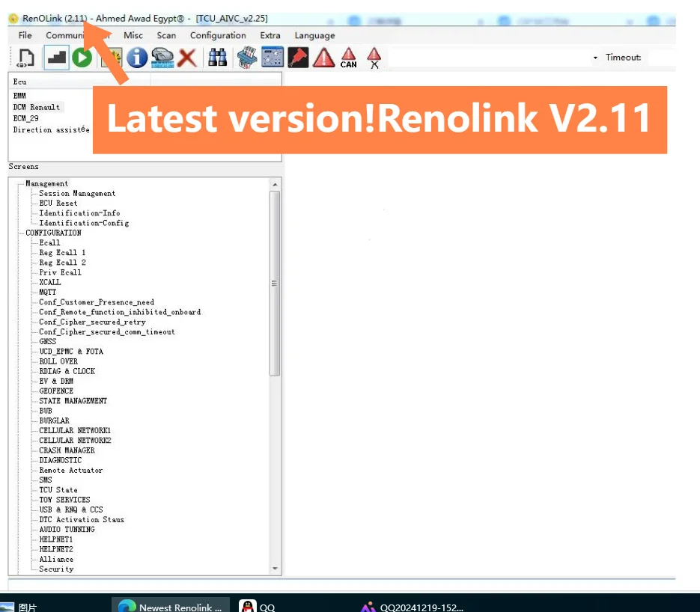Select Security tree item
Image resolution: width=700 pixels, height=612 pixels.
(56, 569)
